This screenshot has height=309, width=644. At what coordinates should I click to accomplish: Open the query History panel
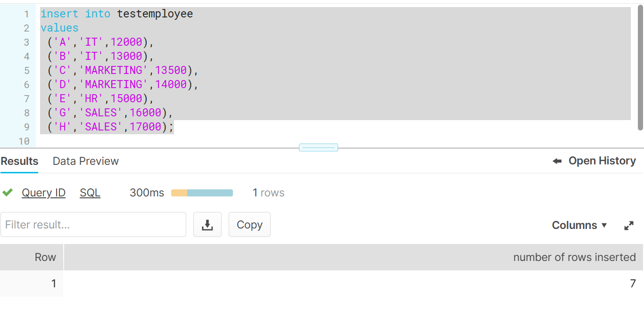click(602, 161)
